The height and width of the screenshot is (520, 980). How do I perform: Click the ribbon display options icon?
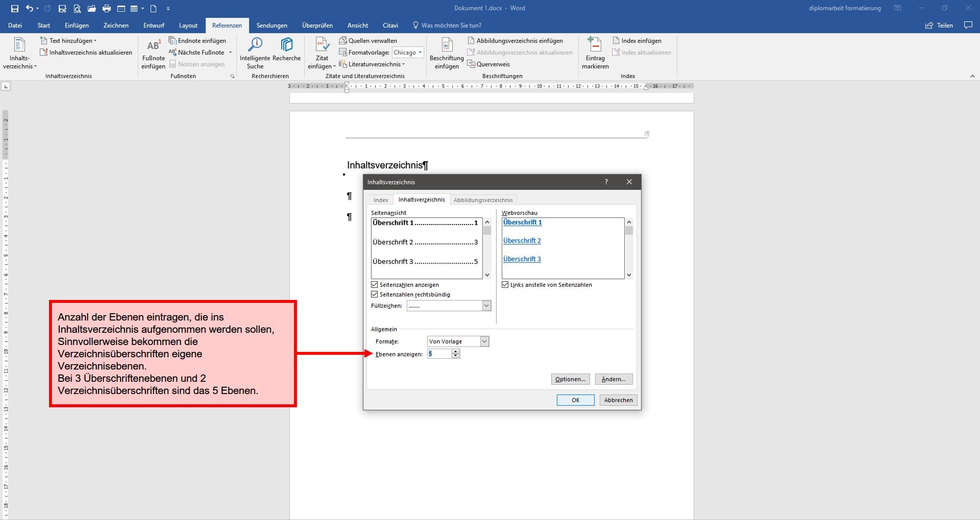(x=898, y=8)
